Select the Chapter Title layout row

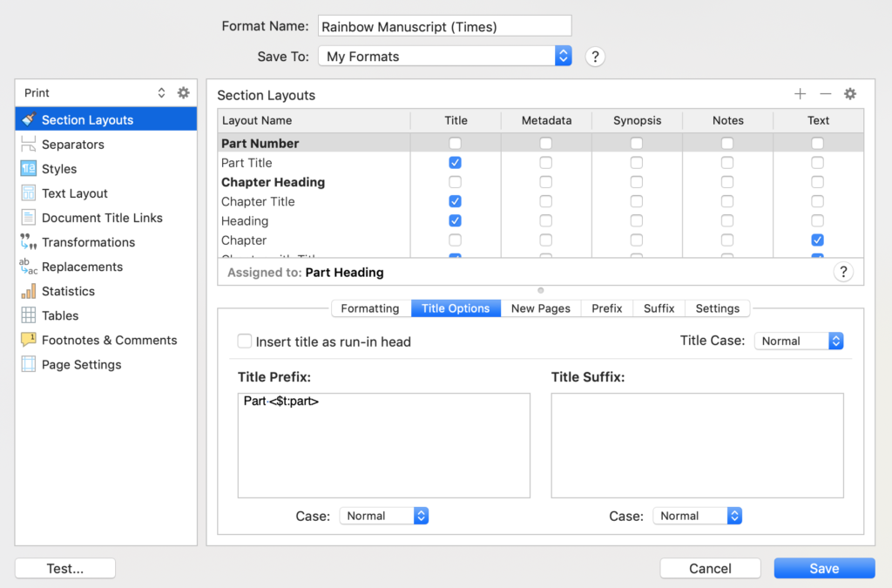(x=540, y=201)
